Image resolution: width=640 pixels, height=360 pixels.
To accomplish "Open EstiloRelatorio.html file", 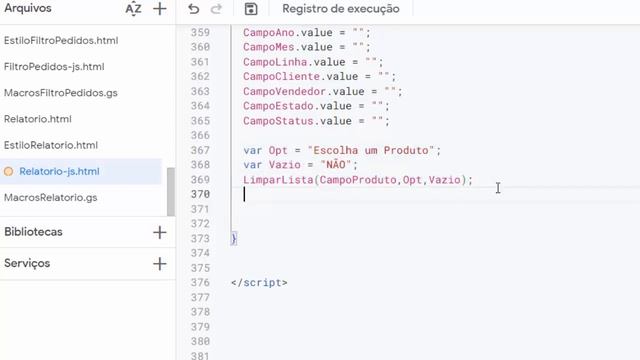I will click(x=51, y=145).
